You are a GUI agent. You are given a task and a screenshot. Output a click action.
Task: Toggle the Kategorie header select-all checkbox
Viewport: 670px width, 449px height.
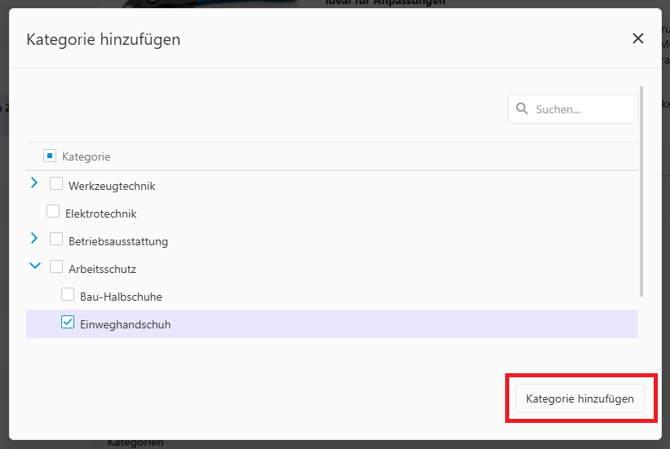49,156
